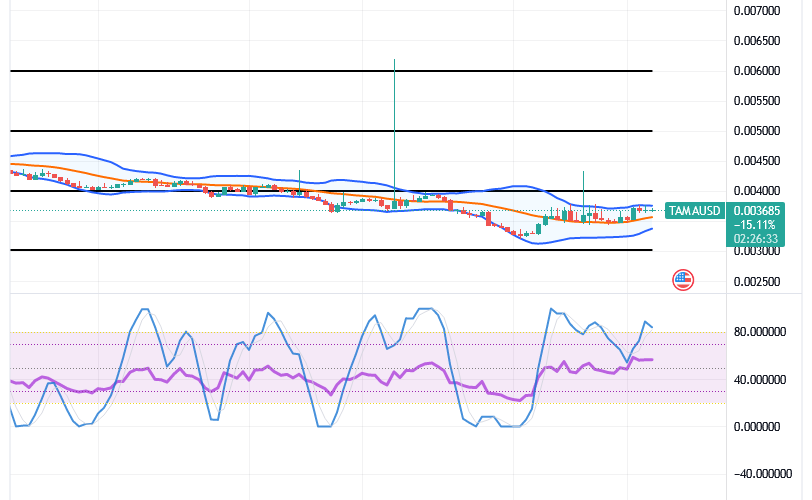Click the 0.004000 price axis label
Screen dimensions: 812x500
coord(757,191)
